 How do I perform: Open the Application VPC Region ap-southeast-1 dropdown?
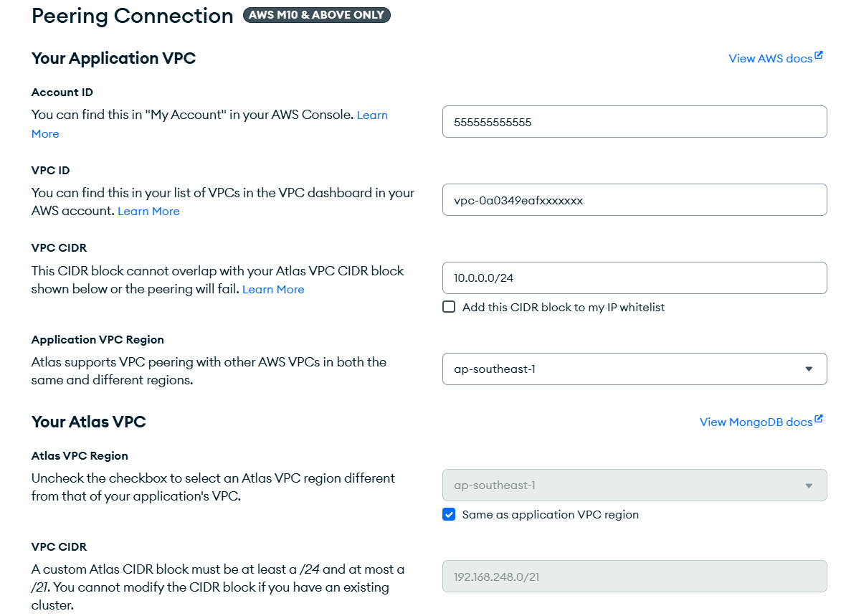pyautogui.click(x=635, y=369)
